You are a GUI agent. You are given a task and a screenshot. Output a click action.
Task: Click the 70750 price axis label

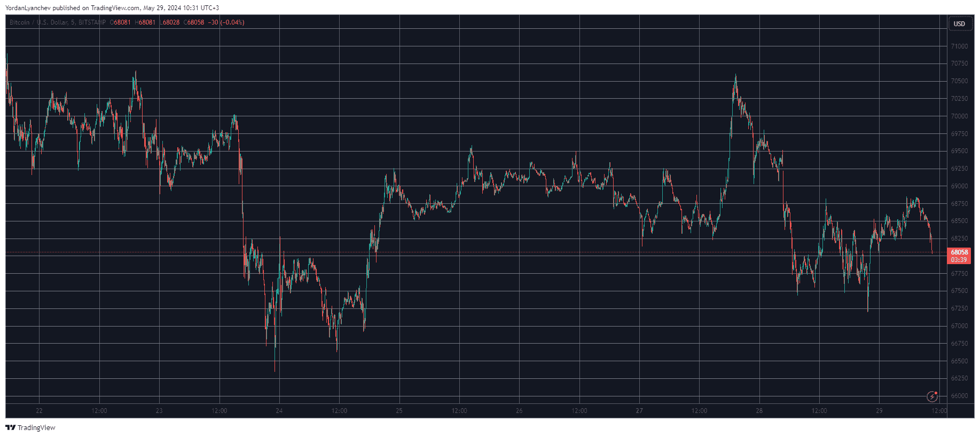tap(959, 63)
